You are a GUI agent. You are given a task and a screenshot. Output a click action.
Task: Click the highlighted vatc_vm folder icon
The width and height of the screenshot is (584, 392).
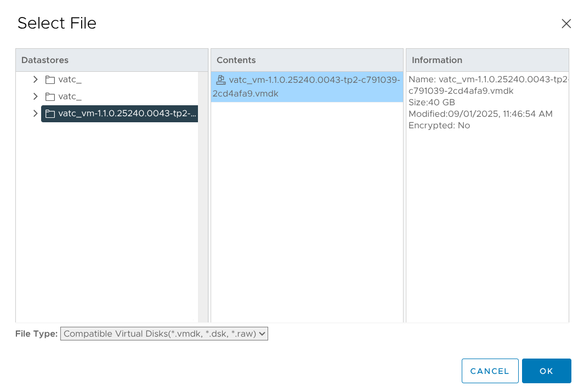[x=50, y=114]
